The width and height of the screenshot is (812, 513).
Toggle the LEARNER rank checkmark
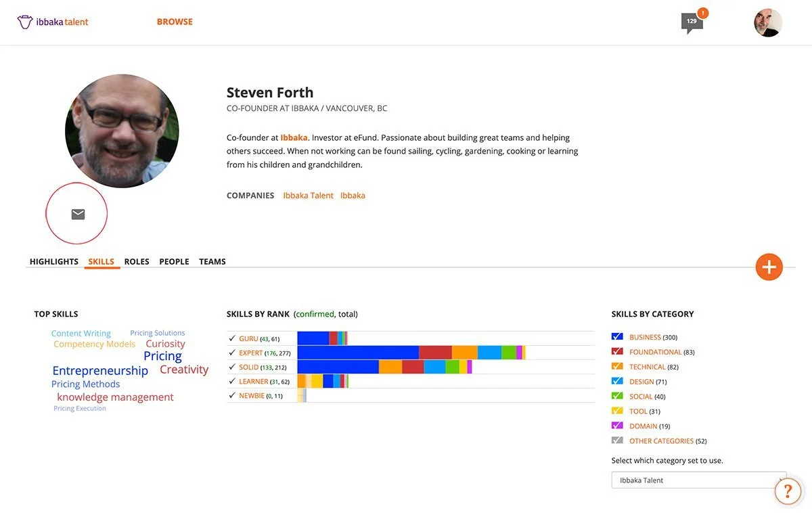[x=232, y=382]
